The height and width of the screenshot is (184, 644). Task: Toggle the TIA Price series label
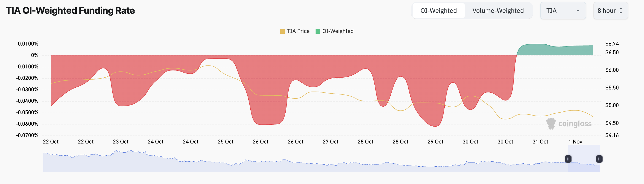tap(298, 31)
